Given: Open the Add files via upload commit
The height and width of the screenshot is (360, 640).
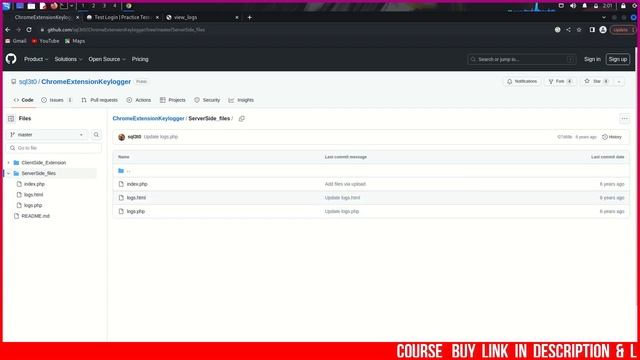Looking at the screenshot, I should [345, 184].
